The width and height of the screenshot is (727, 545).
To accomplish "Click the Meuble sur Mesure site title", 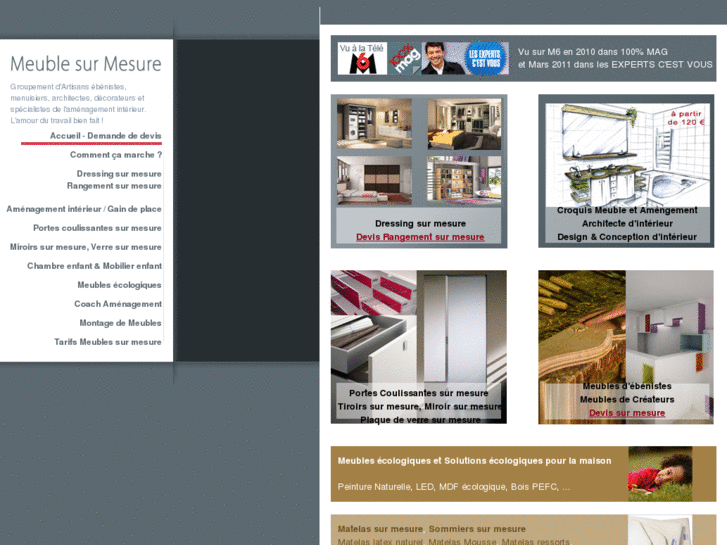I will 86,64.
